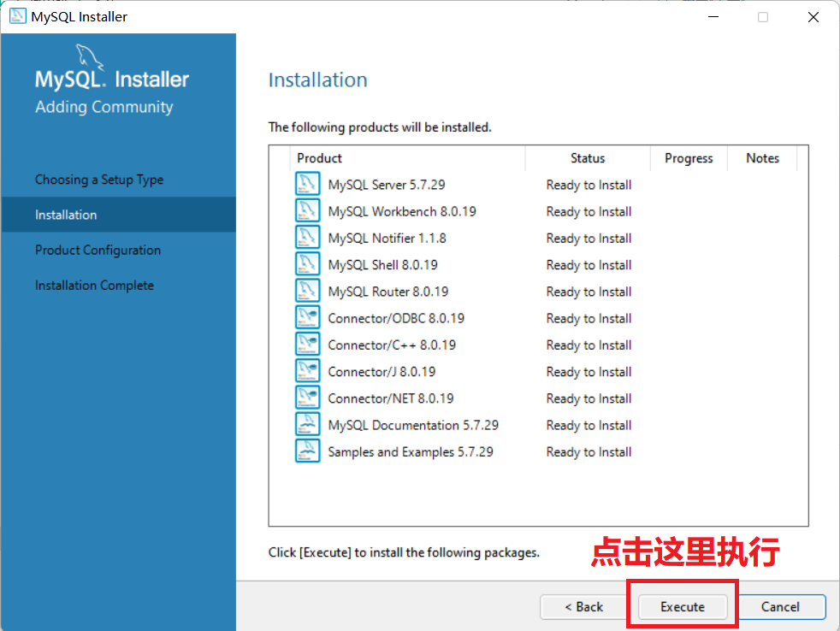Click the Adding Community subtitle

point(104,107)
